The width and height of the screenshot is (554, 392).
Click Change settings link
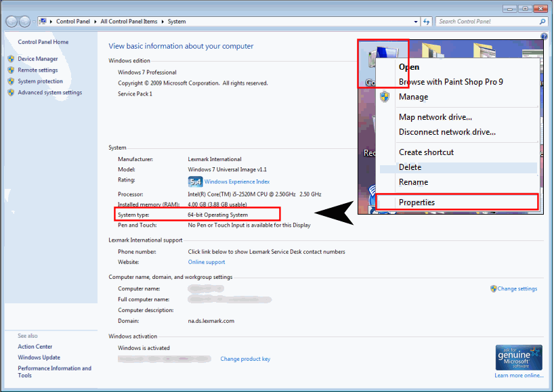coord(517,288)
